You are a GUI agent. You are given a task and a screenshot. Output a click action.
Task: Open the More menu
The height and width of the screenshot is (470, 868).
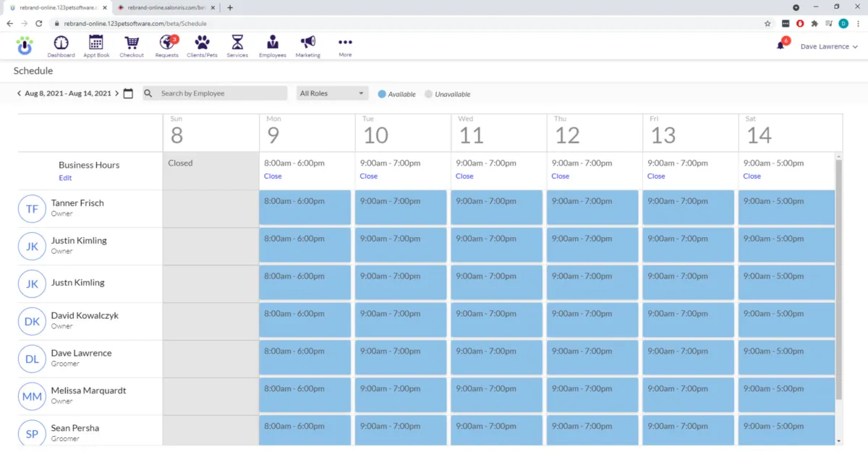click(x=345, y=44)
